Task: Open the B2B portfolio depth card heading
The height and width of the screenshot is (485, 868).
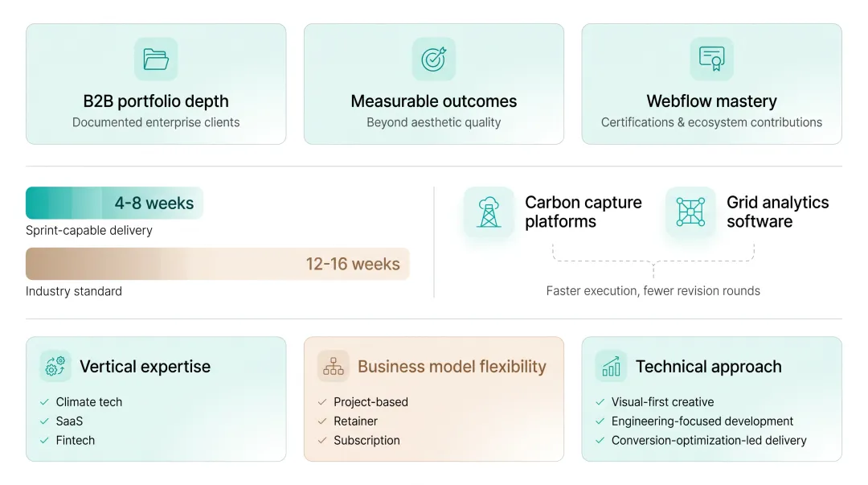Action: [x=156, y=101]
